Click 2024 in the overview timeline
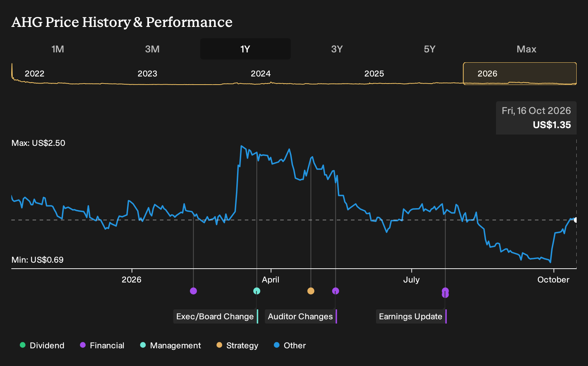588x366 pixels. point(261,74)
